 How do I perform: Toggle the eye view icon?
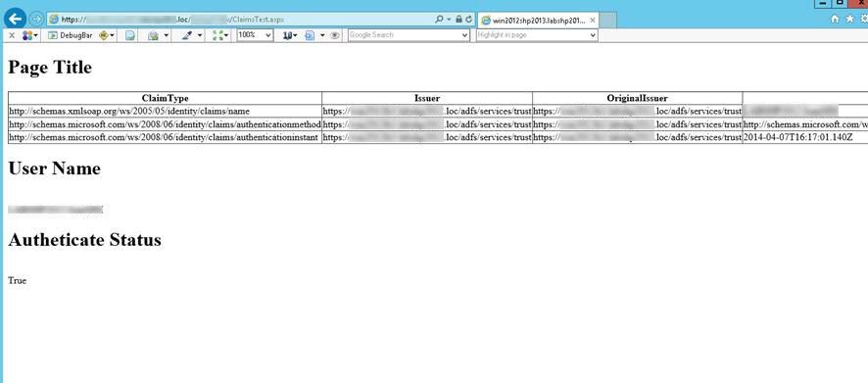(335, 35)
